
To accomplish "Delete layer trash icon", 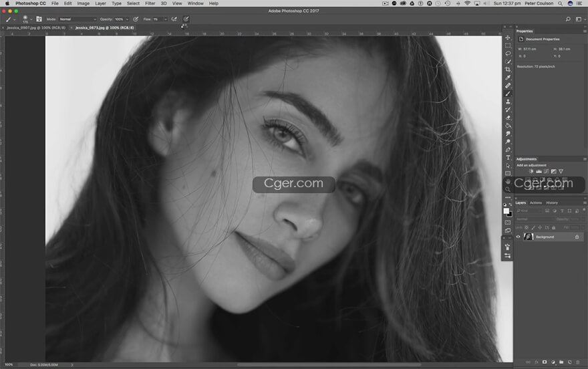I will click(577, 362).
